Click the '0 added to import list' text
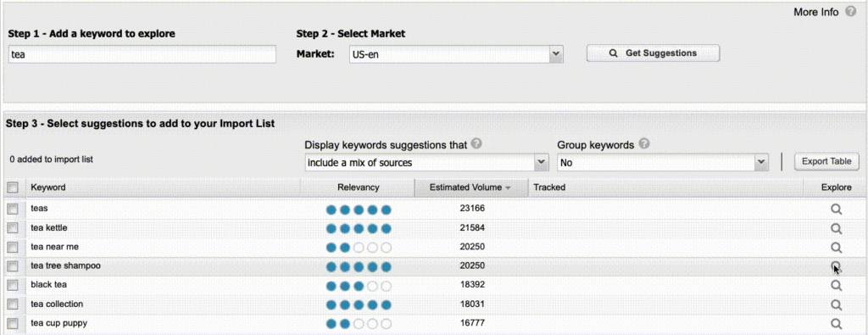This screenshot has height=335, width=868. click(x=51, y=159)
